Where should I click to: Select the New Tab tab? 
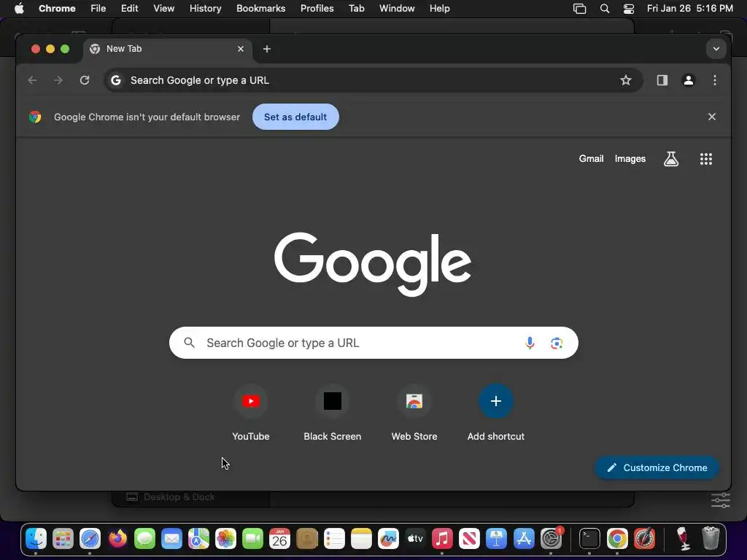tap(168, 49)
